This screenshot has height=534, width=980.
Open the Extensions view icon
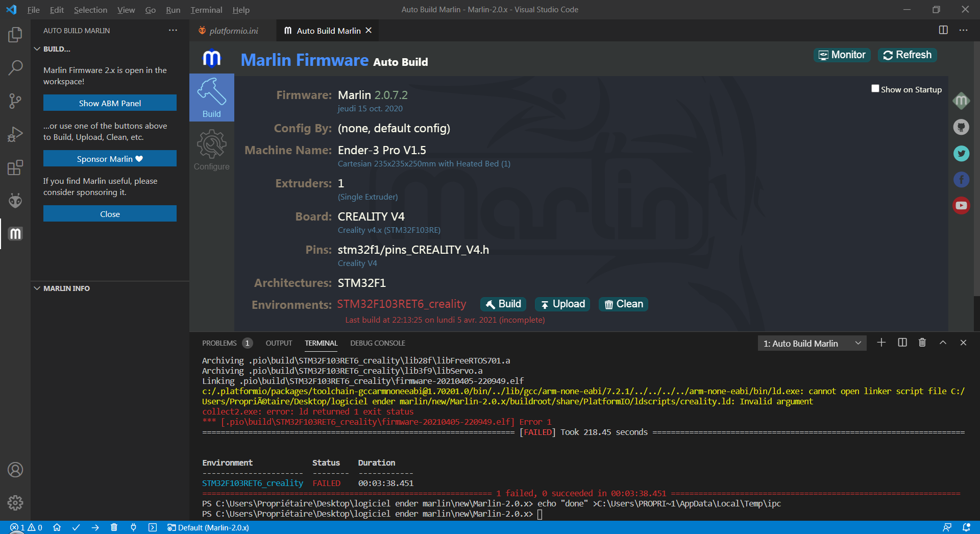[x=15, y=167]
